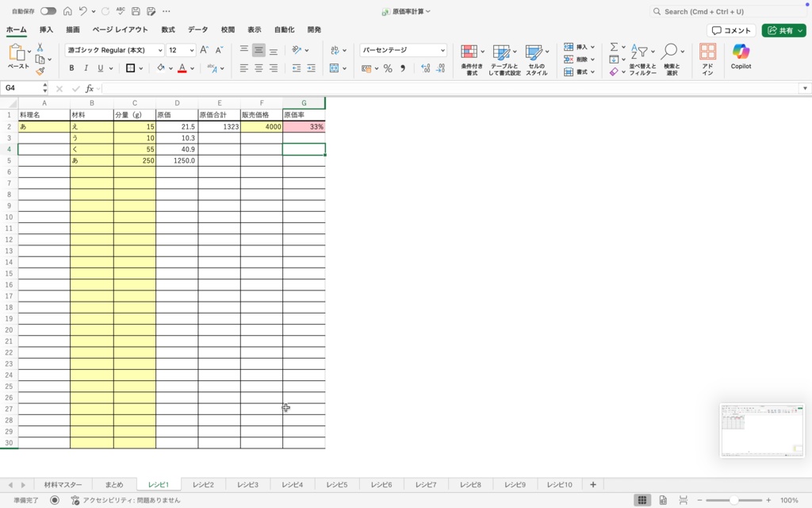Click the コメント button
This screenshot has width=812, height=508.
pyautogui.click(x=731, y=31)
